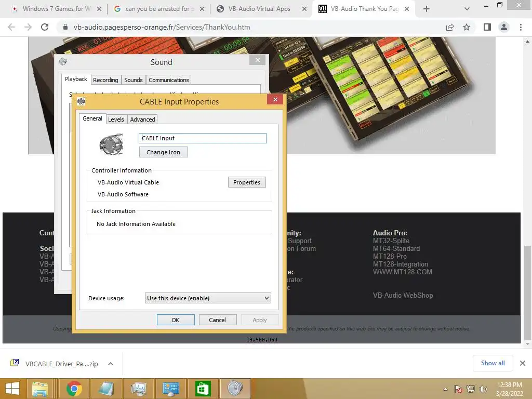Click Chrome forward navigation arrow

pyautogui.click(x=28, y=27)
